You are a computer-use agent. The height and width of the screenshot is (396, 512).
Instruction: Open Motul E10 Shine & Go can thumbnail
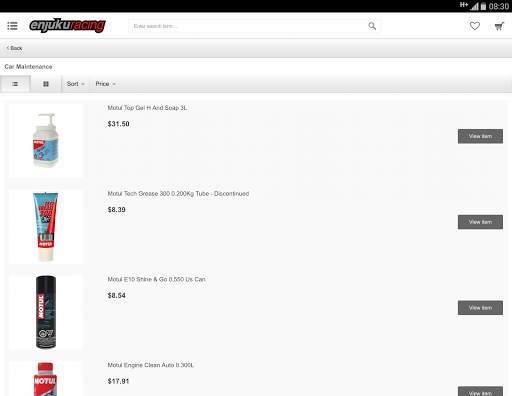coord(46,312)
